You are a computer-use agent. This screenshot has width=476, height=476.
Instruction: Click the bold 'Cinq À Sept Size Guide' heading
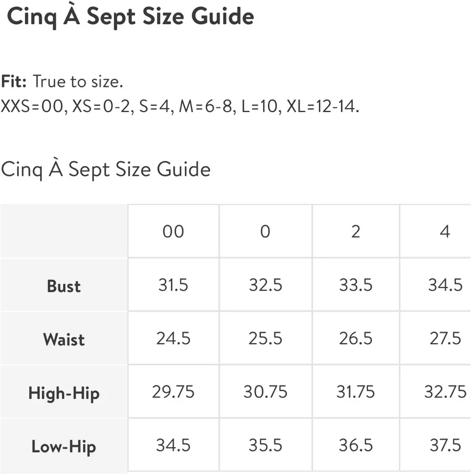pos(130,17)
